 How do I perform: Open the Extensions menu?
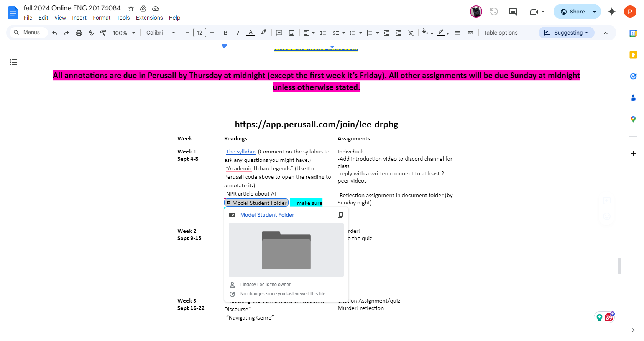click(x=149, y=18)
